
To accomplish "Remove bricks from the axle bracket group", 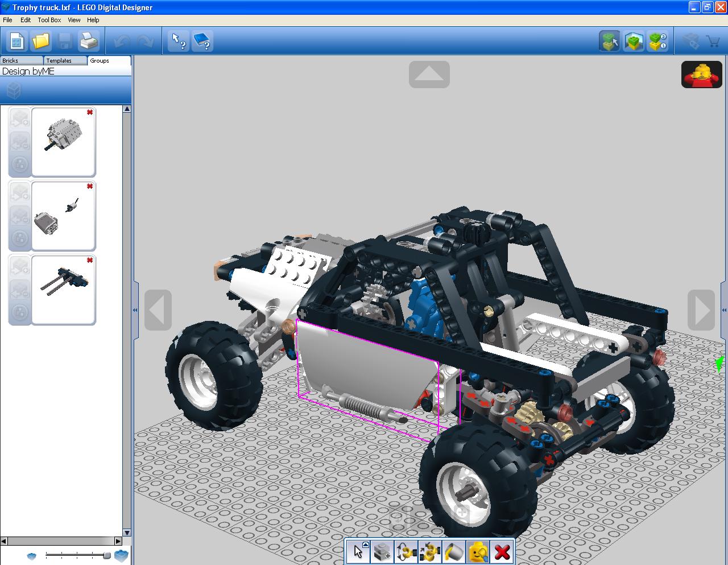I will 20,290.
